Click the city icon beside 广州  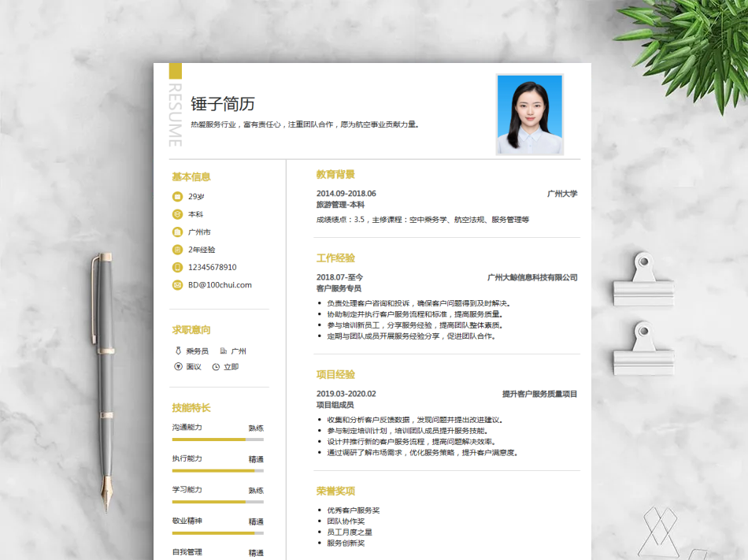[x=224, y=351]
